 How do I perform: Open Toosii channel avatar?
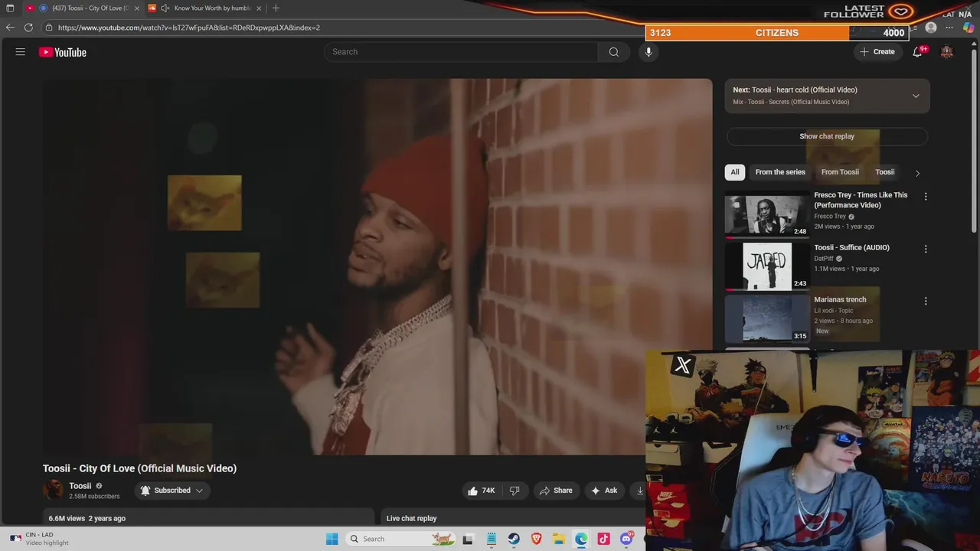pos(54,490)
